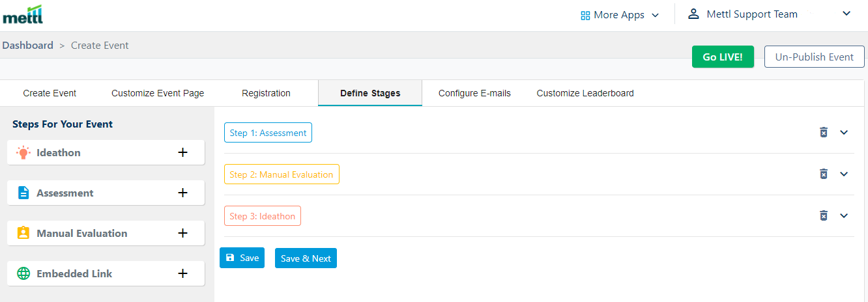Screen dimensions: 868x302
Task: Expand Step 3: Ideathon chevron
Action: [844, 215]
